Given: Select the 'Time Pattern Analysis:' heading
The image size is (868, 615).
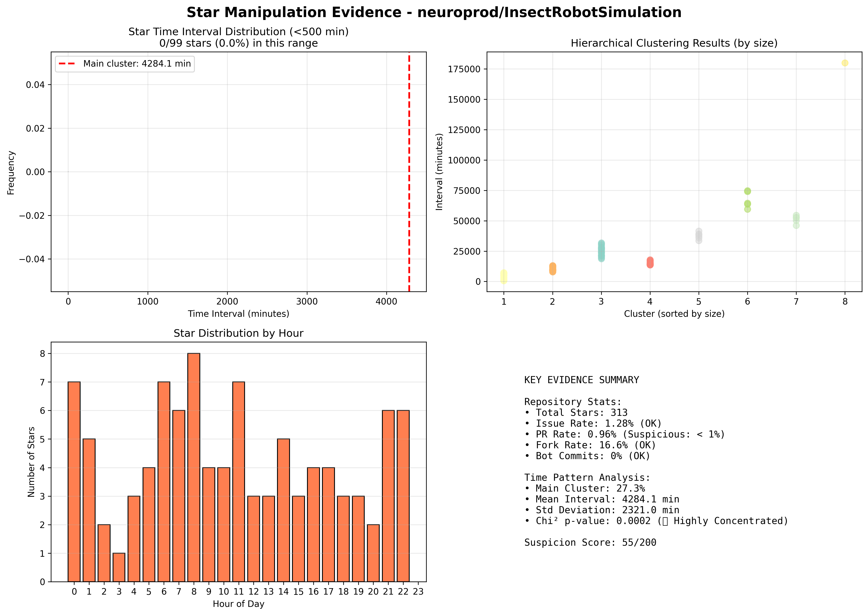Looking at the screenshot, I should 587,477.
